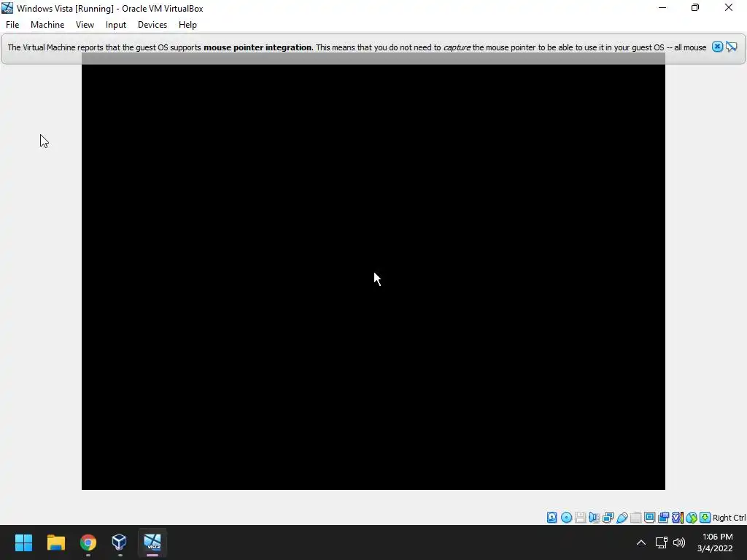The height and width of the screenshot is (560, 747).
Task: Open the Help menu
Action: [x=187, y=25]
